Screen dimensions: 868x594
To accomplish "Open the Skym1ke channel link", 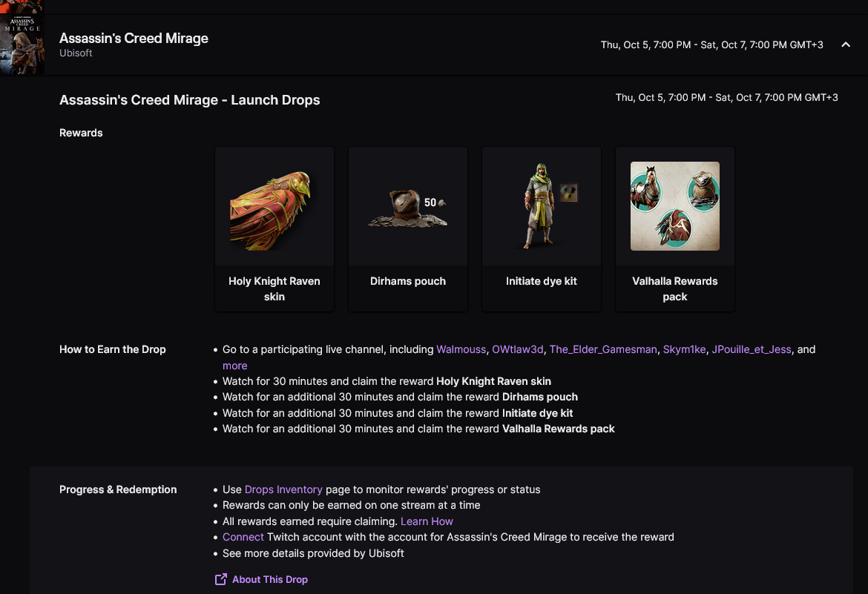I will [x=684, y=349].
